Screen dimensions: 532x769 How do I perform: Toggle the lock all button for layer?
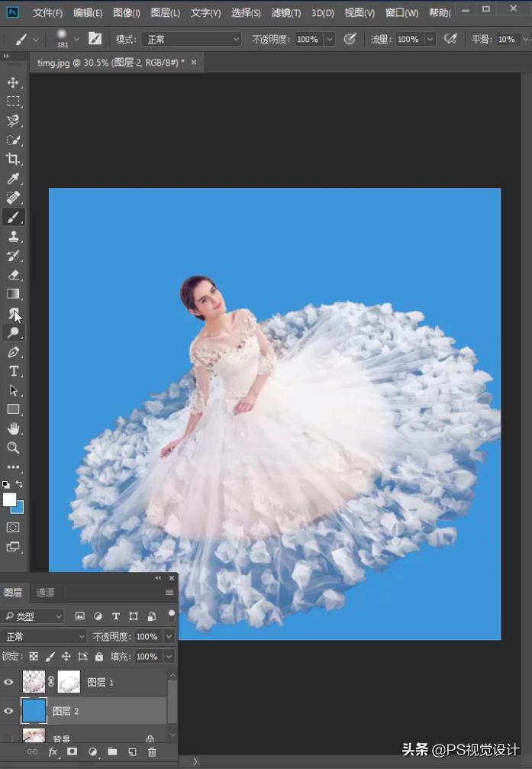click(x=98, y=657)
